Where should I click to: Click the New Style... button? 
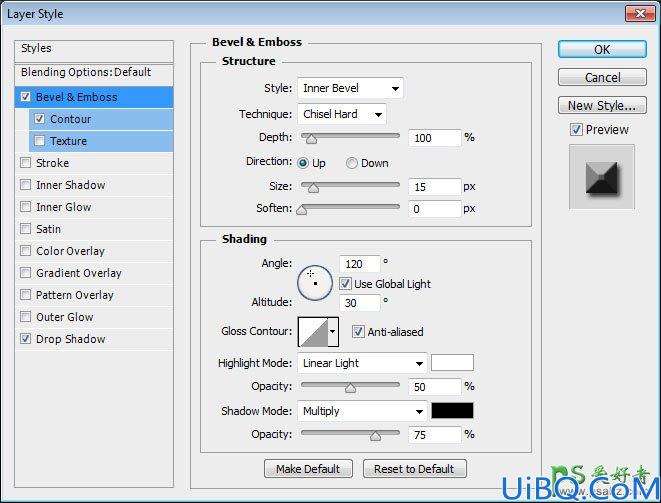(x=602, y=105)
